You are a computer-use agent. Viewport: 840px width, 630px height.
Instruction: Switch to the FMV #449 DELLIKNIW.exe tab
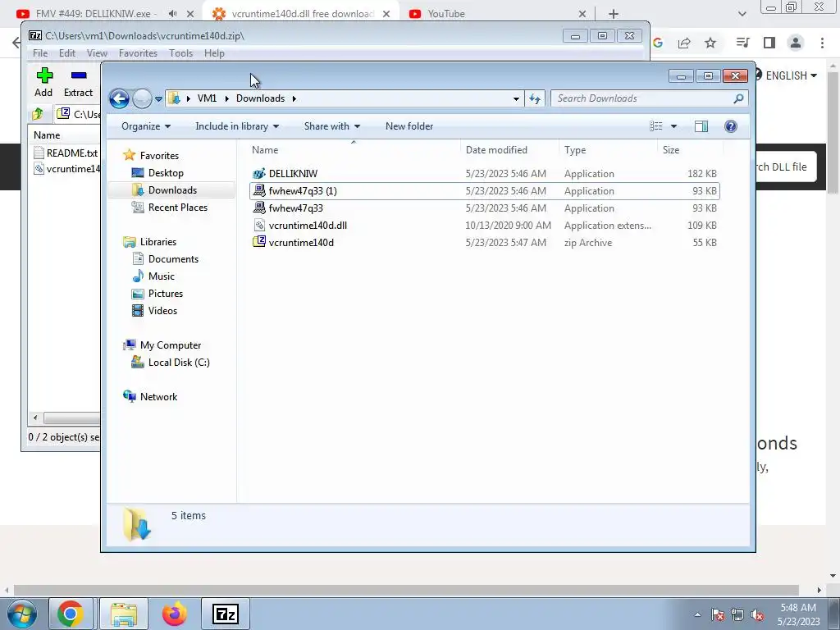pos(97,14)
